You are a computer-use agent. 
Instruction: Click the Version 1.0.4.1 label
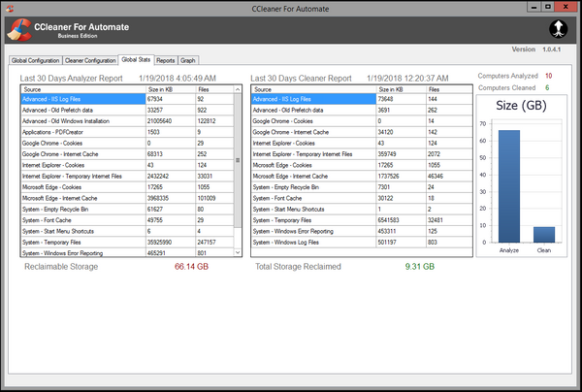coord(536,49)
